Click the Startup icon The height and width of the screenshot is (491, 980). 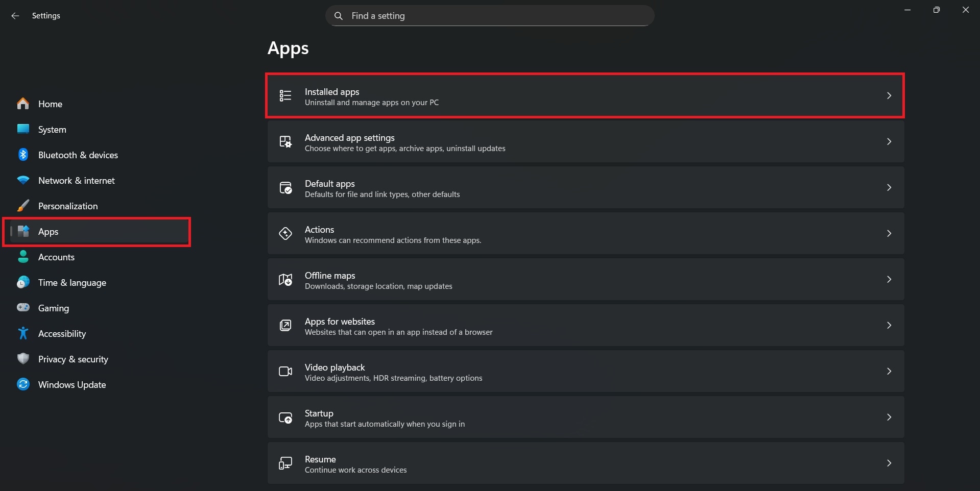point(285,417)
